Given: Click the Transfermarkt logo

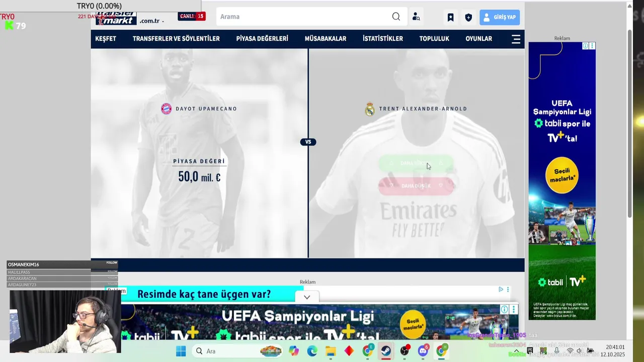Looking at the screenshot, I should (x=116, y=18).
